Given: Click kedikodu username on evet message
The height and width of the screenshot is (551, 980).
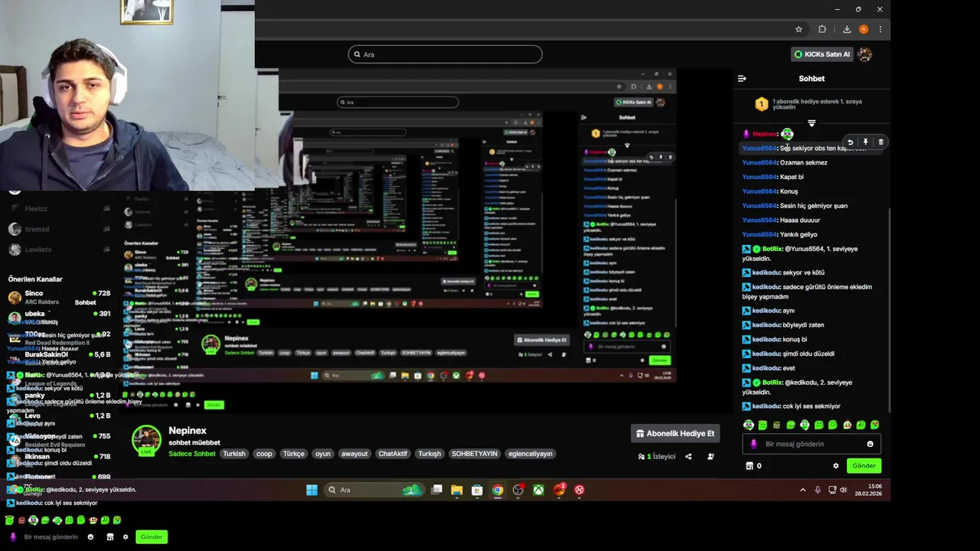Looking at the screenshot, I should point(766,368).
